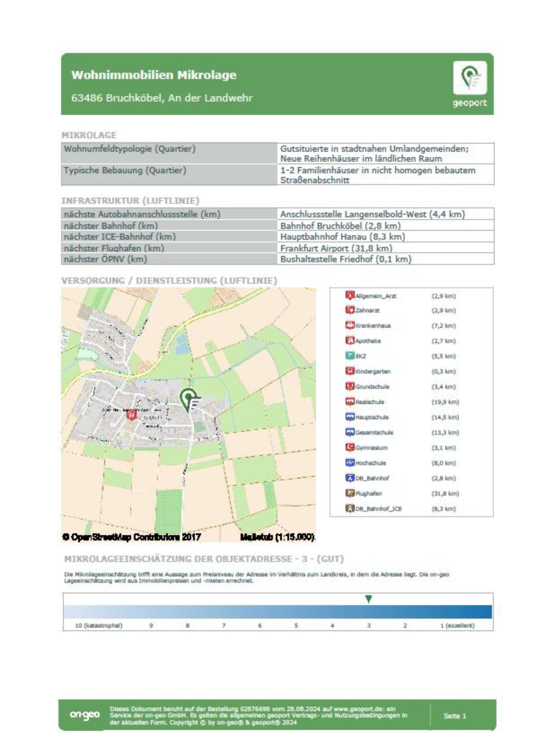Click the red pharmacy marker on map

[x=131, y=415]
